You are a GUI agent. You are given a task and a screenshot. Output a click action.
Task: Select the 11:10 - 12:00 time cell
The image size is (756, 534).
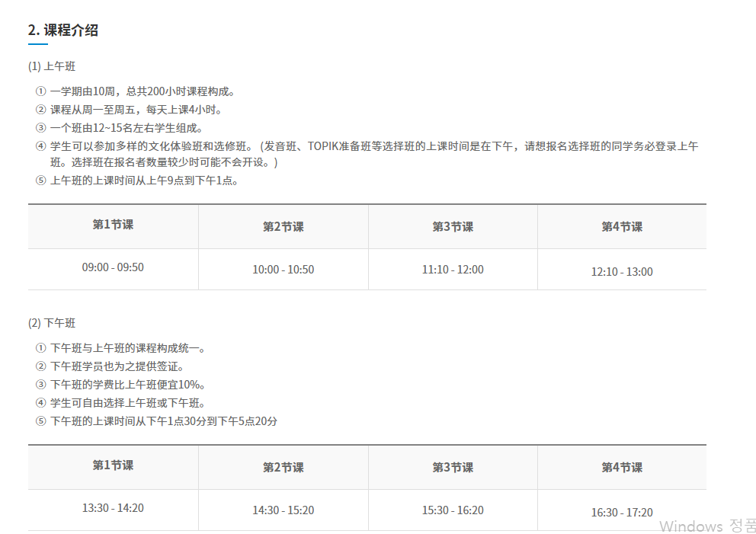coord(453,270)
